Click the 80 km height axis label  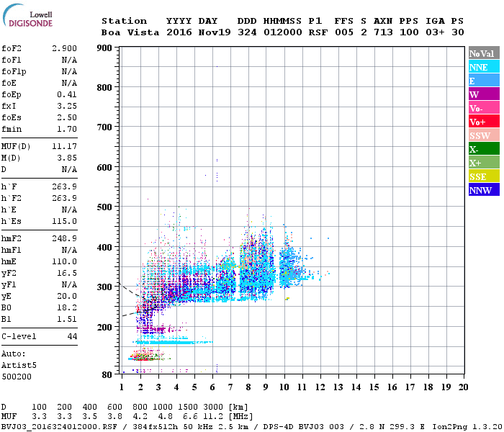[107, 375]
